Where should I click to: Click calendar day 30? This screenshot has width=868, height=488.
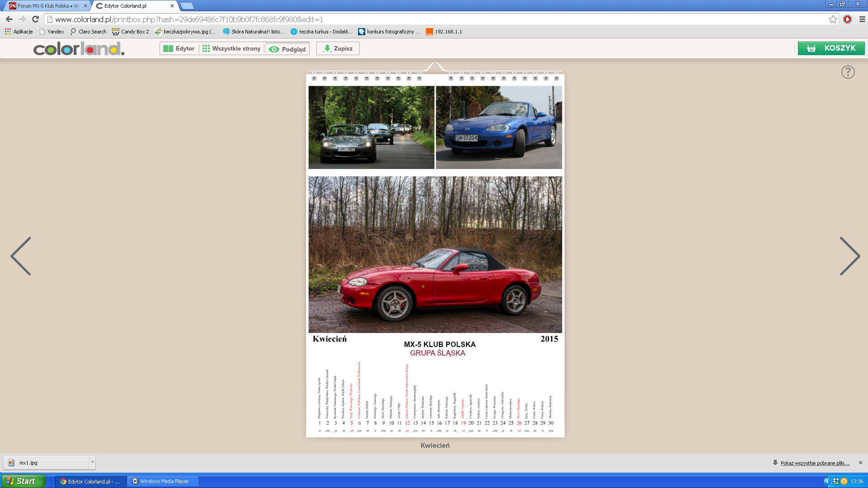(x=551, y=423)
